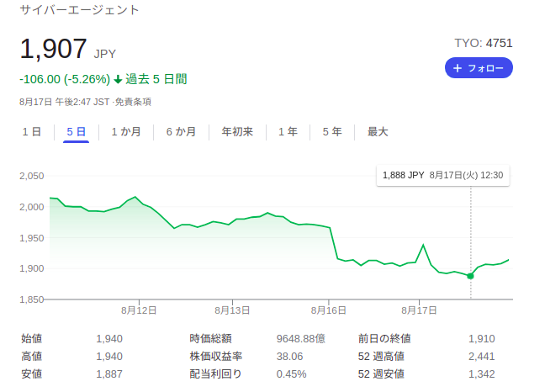Click the 0.45% dividend yield value
The width and height of the screenshot is (545, 392).
tap(291, 374)
